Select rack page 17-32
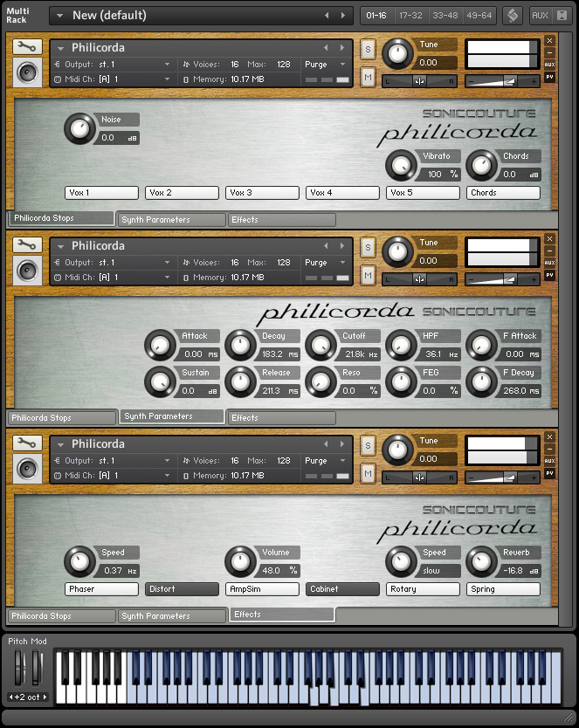The image size is (579, 728). (411, 16)
